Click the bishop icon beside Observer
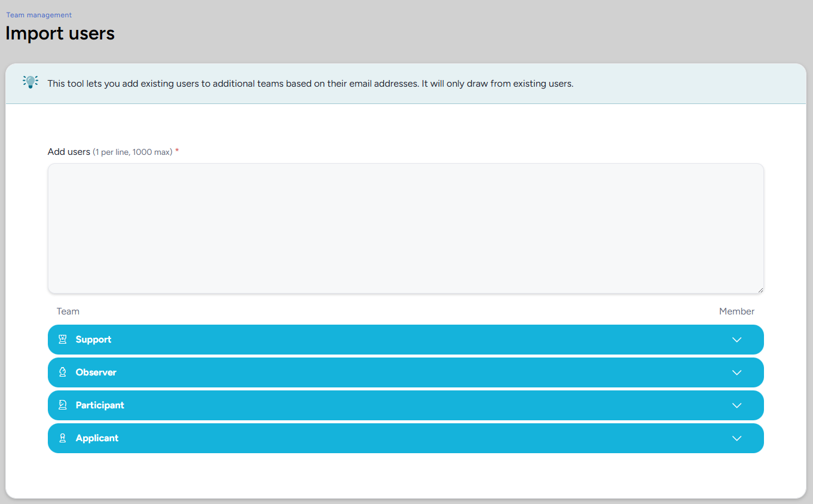The width and height of the screenshot is (813, 504). click(62, 372)
